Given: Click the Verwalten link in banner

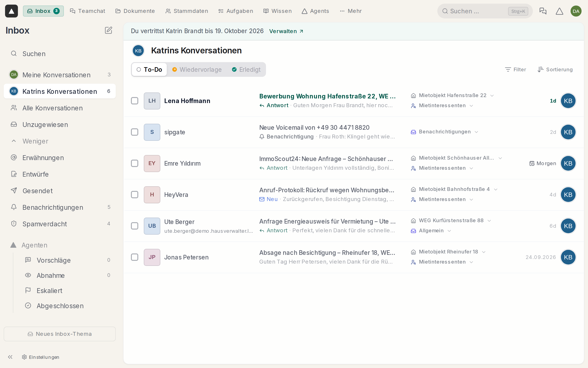Looking at the screenshot, I should click(x=286, y=31).
